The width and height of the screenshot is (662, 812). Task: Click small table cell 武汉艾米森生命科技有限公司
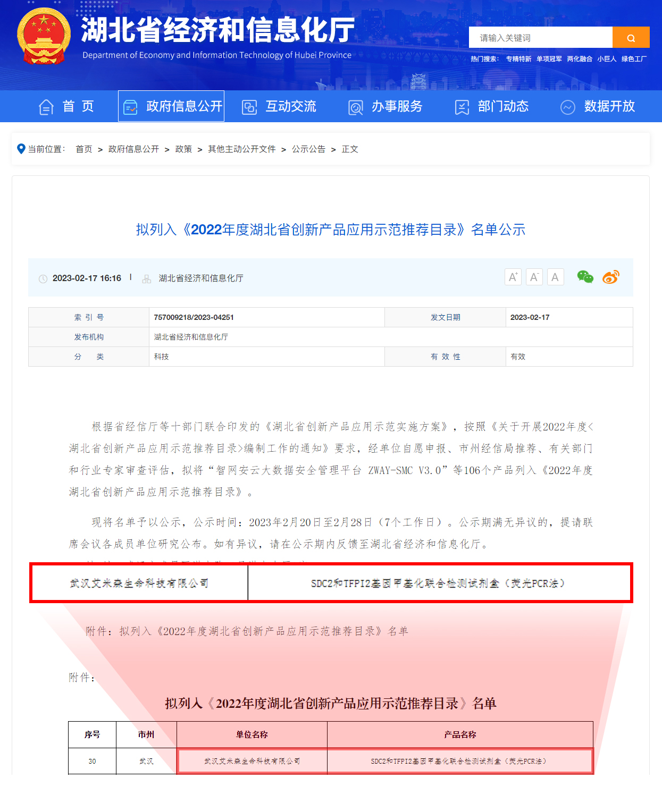(252, 761)
